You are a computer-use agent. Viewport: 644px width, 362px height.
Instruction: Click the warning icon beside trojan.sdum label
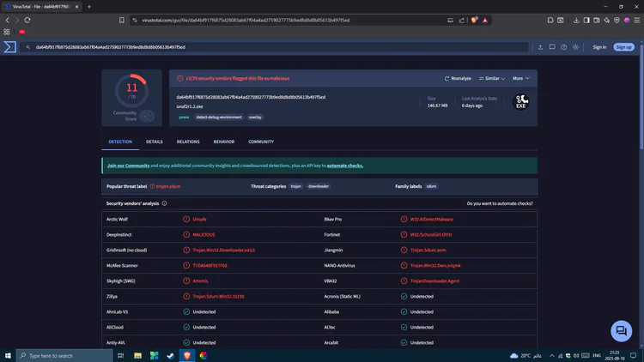(x=152, y=186)
